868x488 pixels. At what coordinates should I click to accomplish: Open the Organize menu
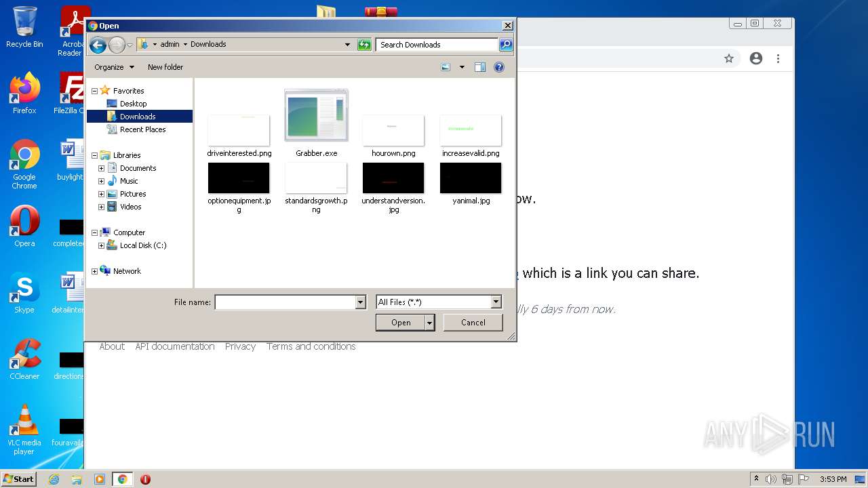pos(114,67)
